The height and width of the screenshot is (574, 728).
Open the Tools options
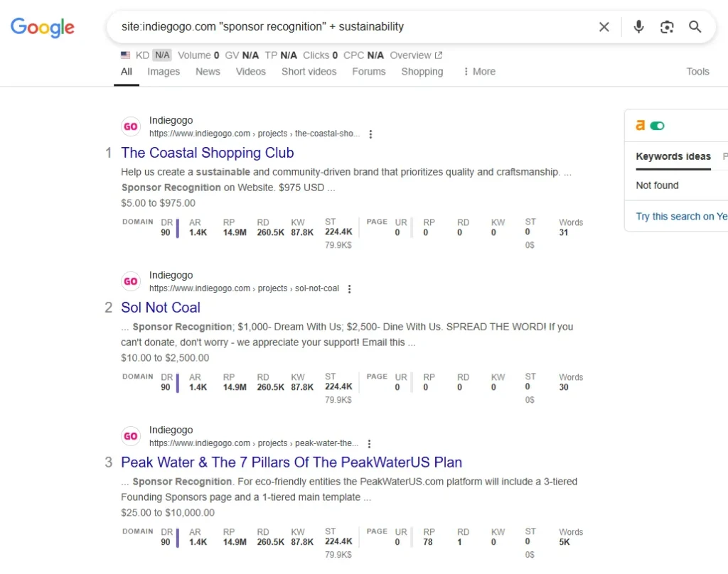698,72
